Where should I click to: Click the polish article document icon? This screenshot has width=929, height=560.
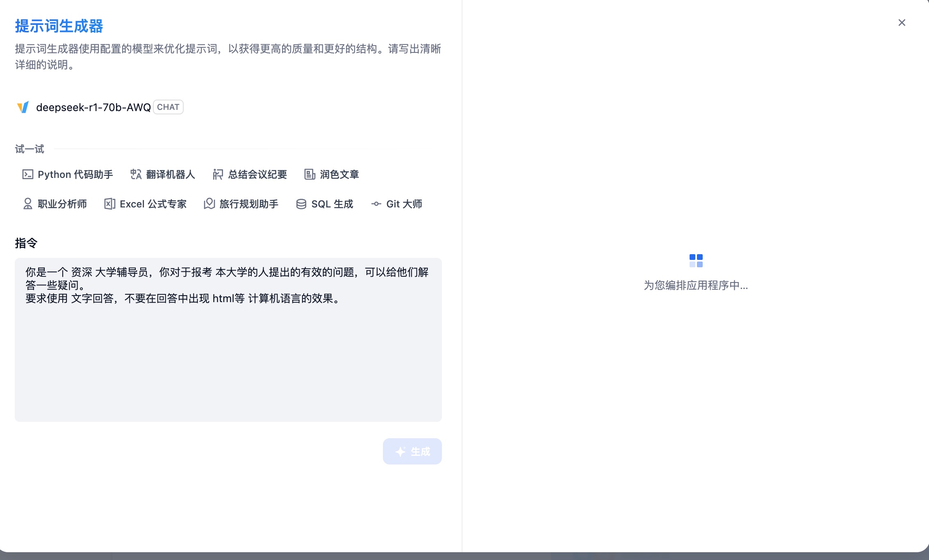pos(310,175)
